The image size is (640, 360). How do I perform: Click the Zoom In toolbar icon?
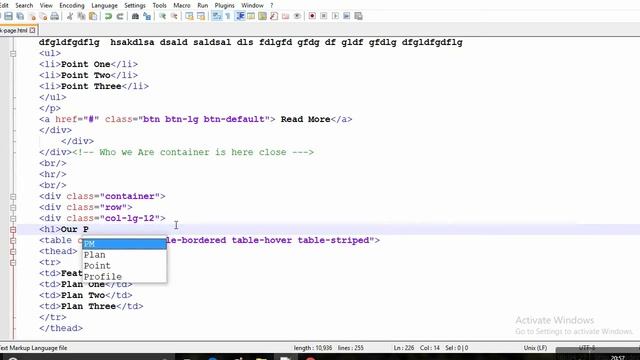coord(162,16)
